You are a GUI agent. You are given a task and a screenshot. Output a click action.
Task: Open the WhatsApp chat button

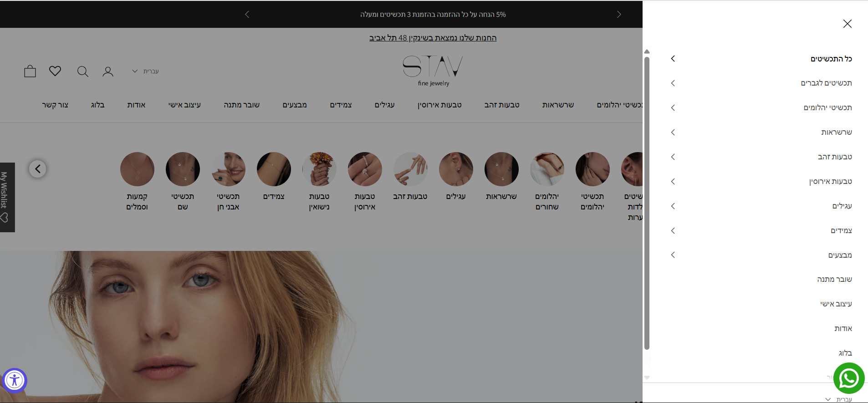849,378
